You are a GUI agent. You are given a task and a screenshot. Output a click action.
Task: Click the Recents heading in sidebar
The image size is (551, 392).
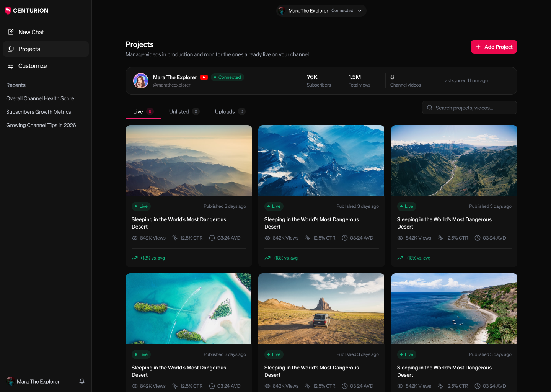click(x=16, y=85)
